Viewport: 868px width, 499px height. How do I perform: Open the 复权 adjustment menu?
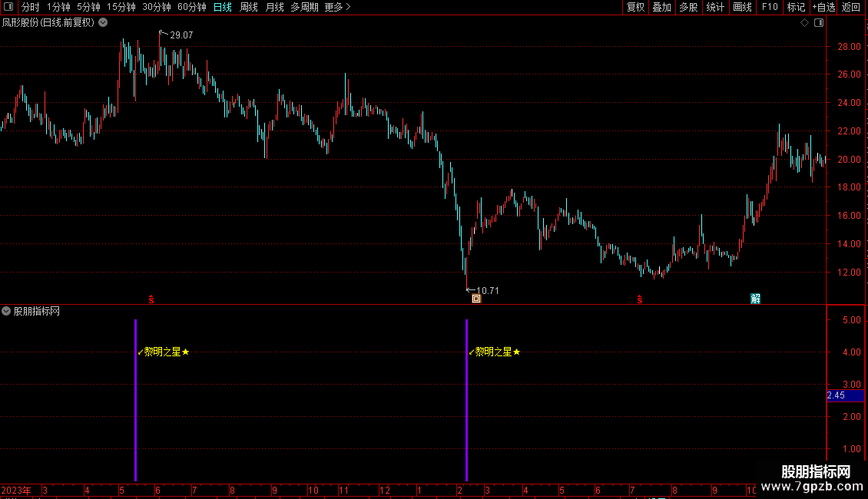(635, 7)
